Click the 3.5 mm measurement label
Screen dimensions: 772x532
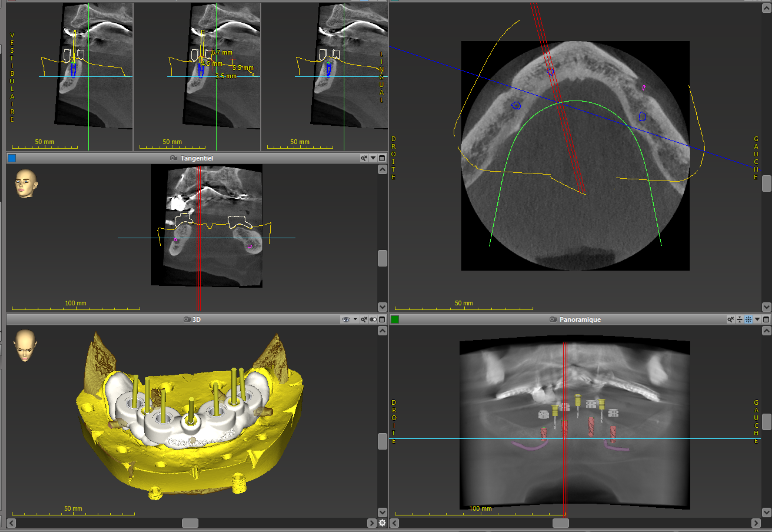[x=226, y=76]
